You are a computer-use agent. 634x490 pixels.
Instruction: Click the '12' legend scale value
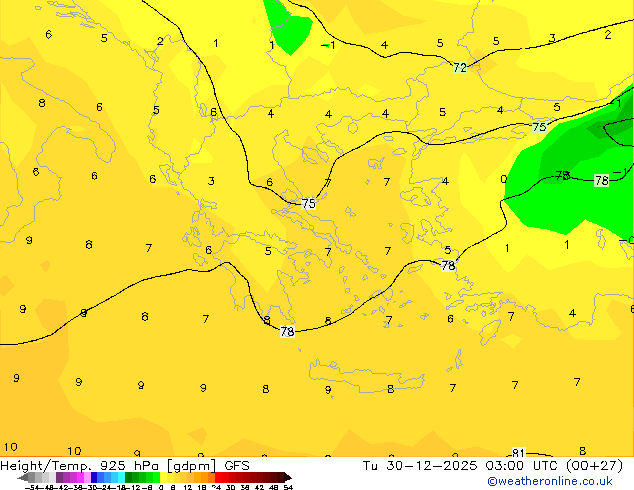(188, 487)
